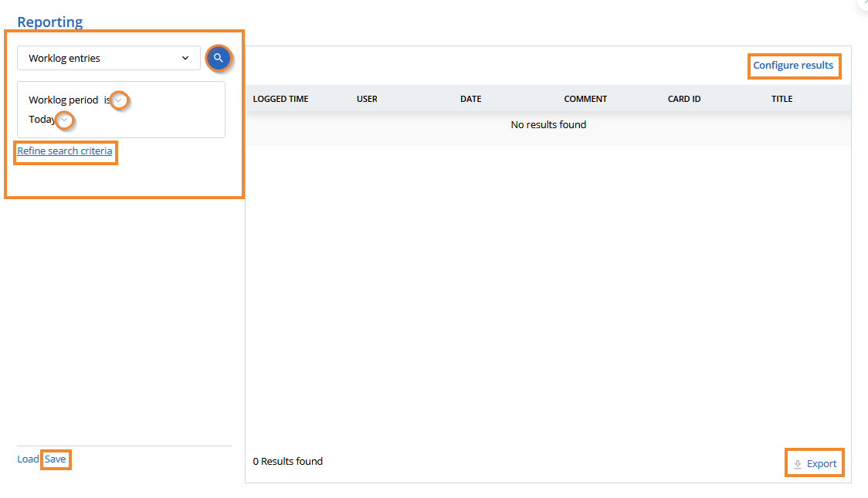Click the blue search magnifier icon
The image size is (868, 498).
click(219, 58)
